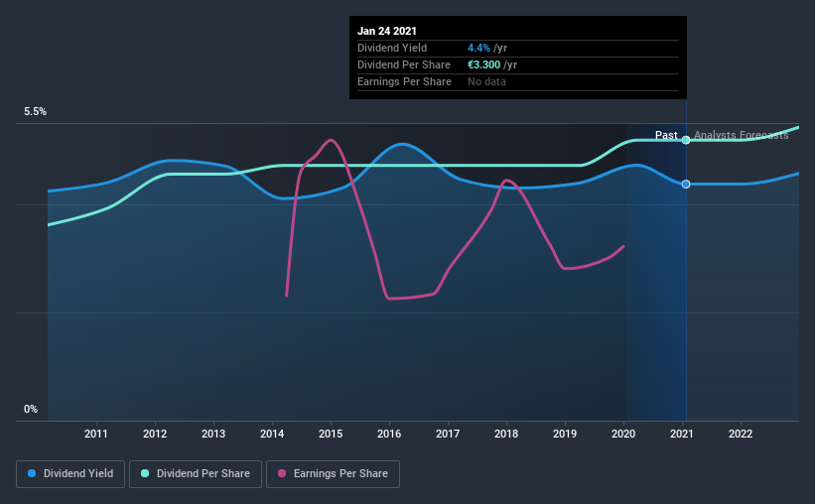Click the tooltip 'Earnings Per Share' row label
815x504 pixels.
click(x=404, y=81)
